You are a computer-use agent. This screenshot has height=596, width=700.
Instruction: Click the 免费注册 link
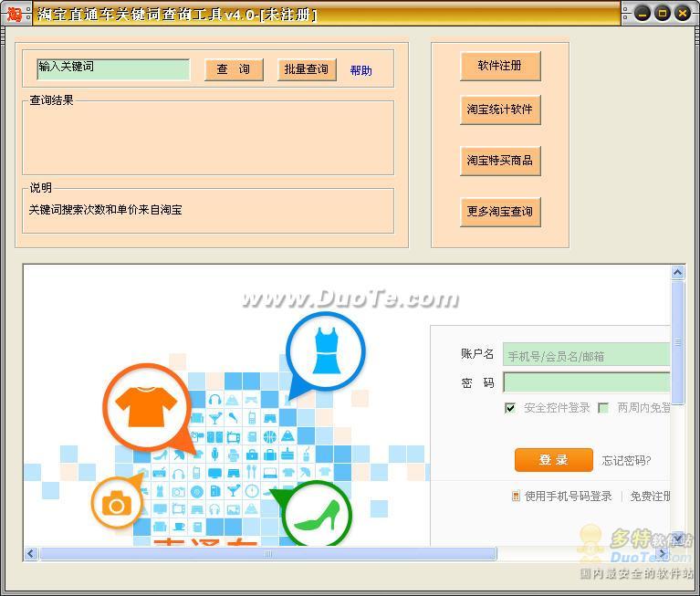tap(651, 496)
